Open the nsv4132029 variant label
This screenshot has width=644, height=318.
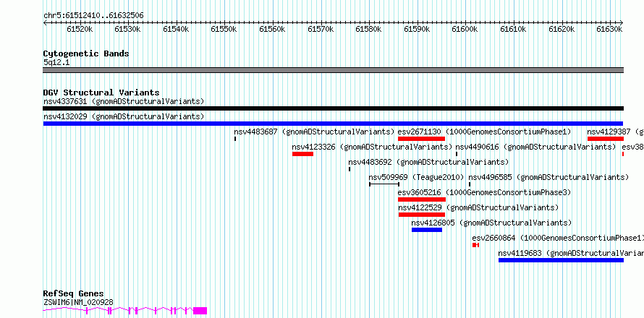point(124,116)
